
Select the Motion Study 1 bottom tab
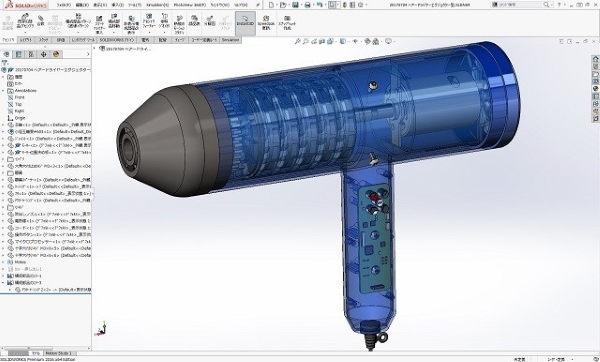click(x=58, y=353)
